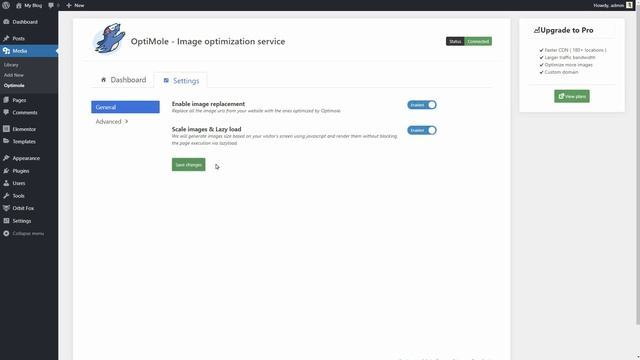Click the Connected status badge
The height and width of the screenshot is (360, 640).
tap(478, 41)
